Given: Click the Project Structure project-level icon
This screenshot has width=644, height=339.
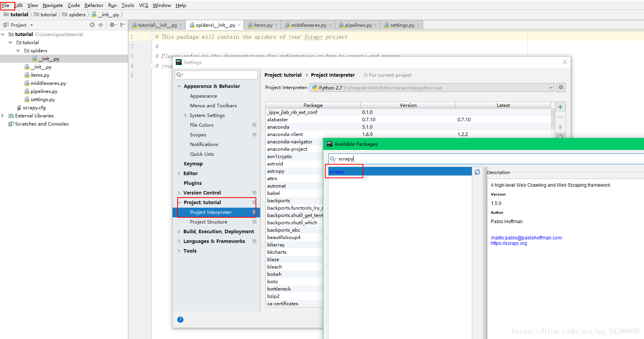Looking at the screenshot, I should pos(254,222).
